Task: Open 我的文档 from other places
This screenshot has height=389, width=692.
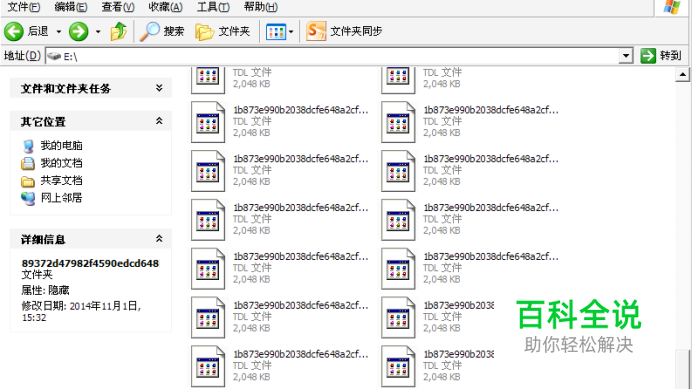Action: [x=52, y=163]
